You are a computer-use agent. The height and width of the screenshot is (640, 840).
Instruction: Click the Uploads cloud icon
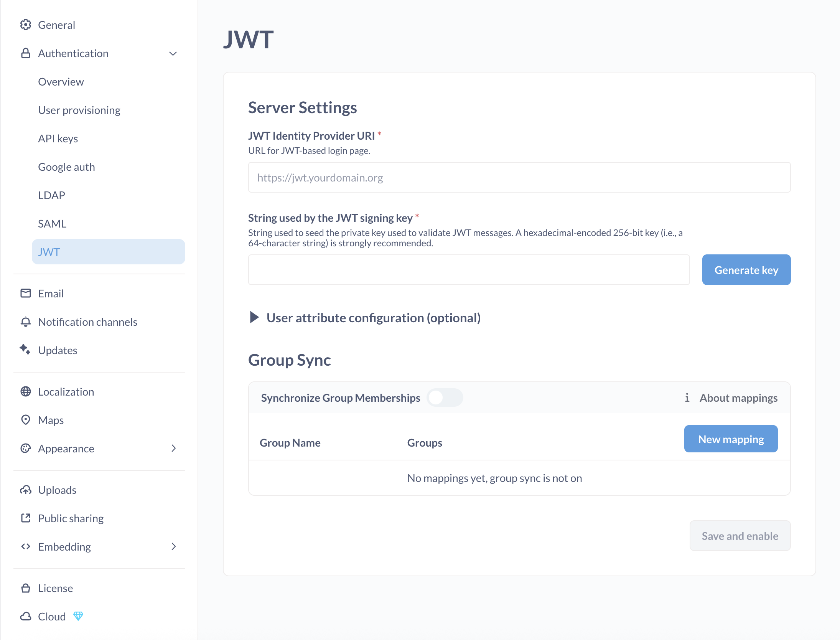25,490
